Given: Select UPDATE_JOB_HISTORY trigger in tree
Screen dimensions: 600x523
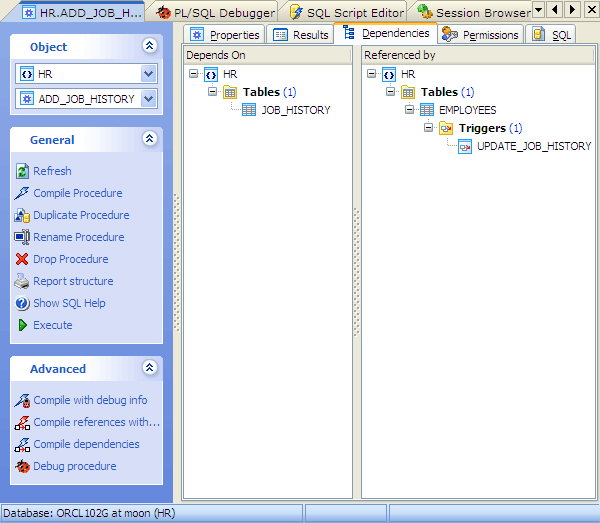Looking at the screenshot, I should pos(534,146).
